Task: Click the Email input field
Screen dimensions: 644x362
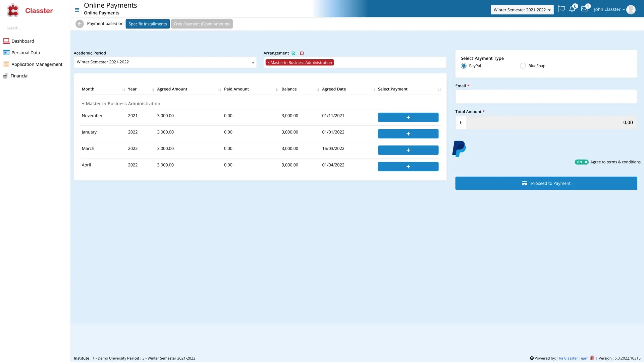Action: click(x=546, y=97)
